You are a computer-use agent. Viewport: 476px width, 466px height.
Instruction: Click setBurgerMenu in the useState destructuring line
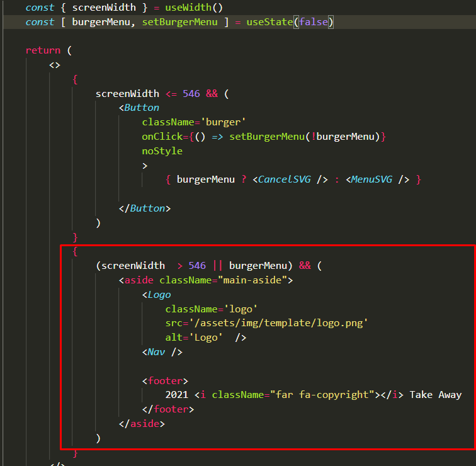179,22
